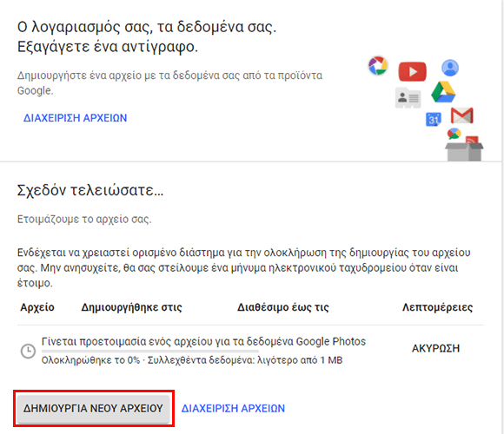Open the bottom ΔΙΑΧΕΙΡΙΣΗ ΑΡΧΕΙΩΝ link
The image size is (504, 434).
click(233, 408)
